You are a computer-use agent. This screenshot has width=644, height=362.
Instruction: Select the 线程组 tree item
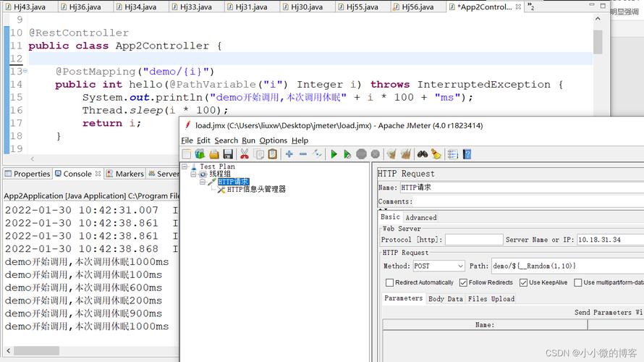(220, 174)
